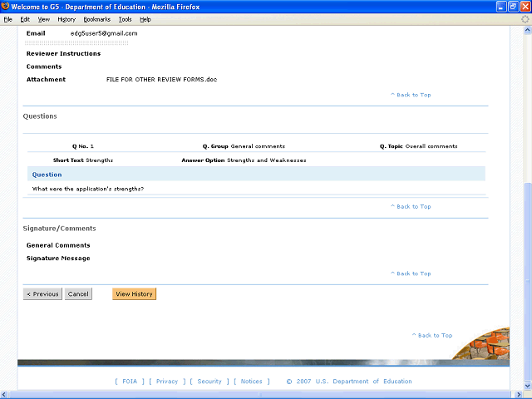Open the Notices footer link
532x399 pixels.
[251, 382]
